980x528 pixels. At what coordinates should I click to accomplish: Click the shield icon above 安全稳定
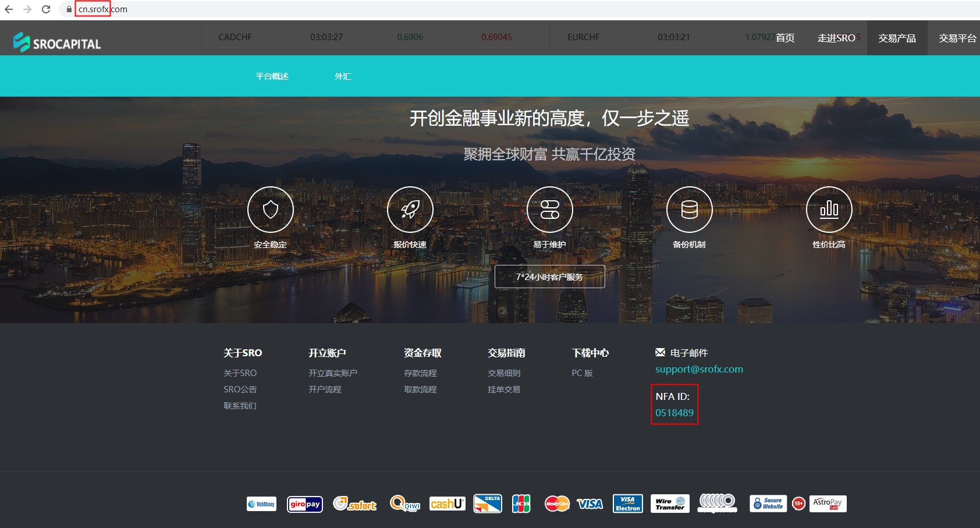click(x=271, y=210)
